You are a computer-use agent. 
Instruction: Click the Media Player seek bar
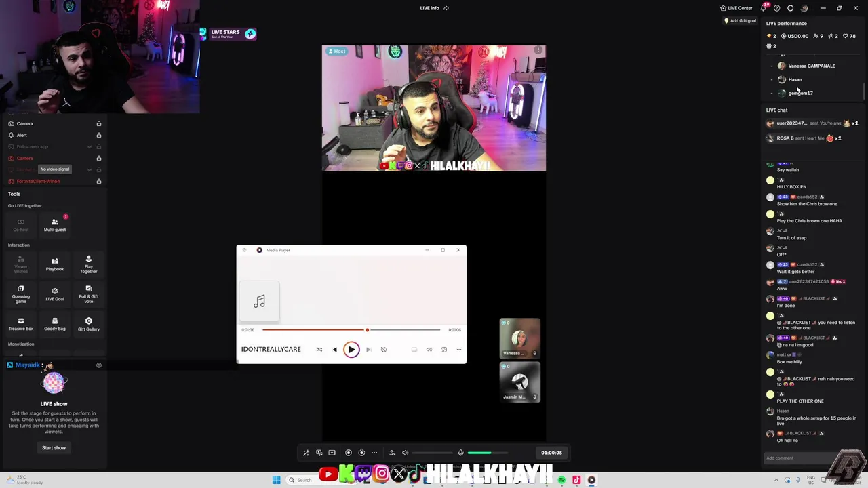click(x=351, y=330)
